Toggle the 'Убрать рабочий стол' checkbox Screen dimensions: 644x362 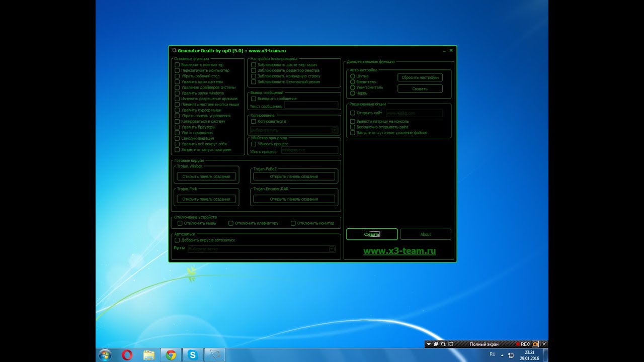tap(177, 76)
